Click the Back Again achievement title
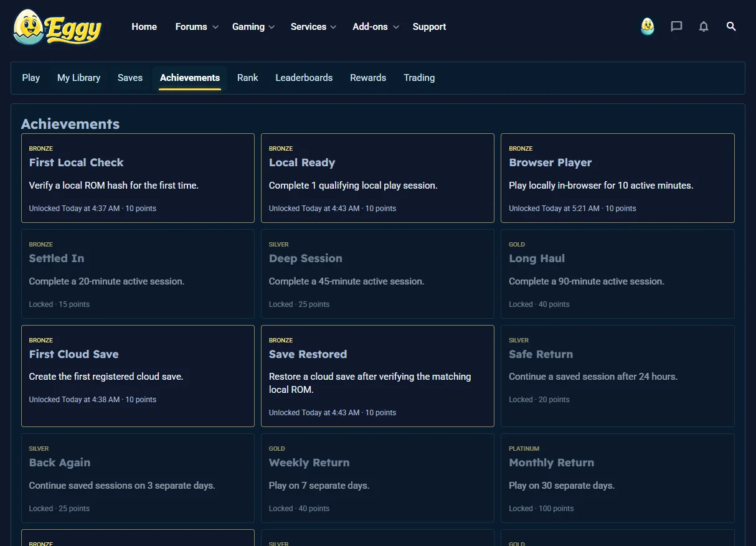The width and height of the screenshot is (756, 546). (x=60, y=463)
